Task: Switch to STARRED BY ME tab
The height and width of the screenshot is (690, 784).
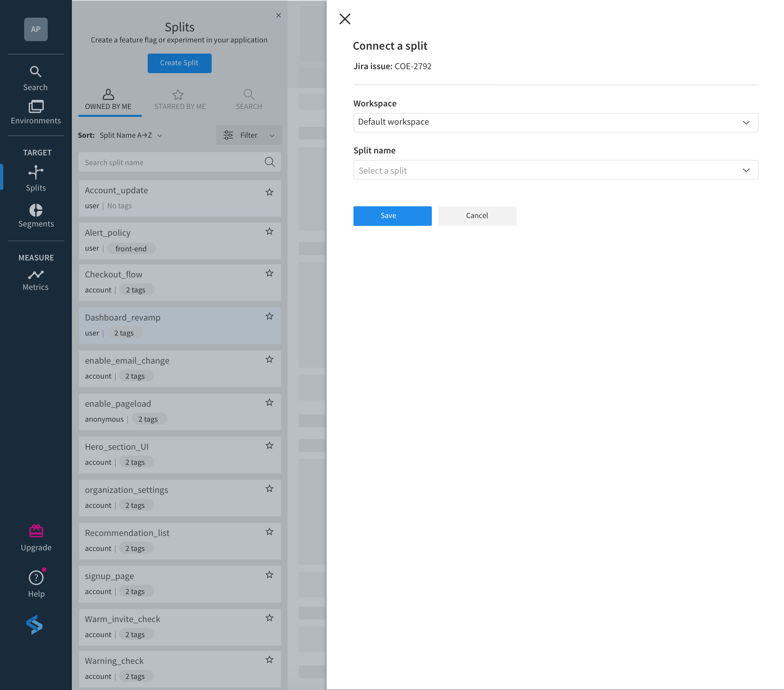Action: [x=179, y=99]
